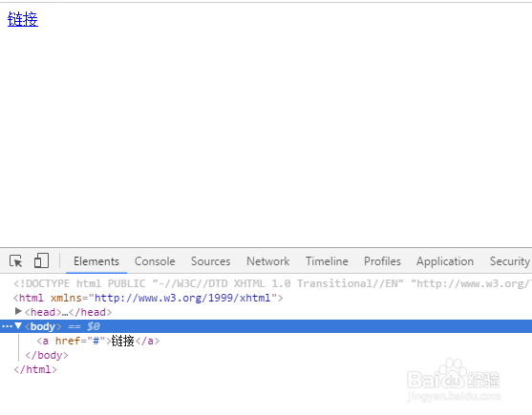Open the Timeline tab

click(327, 261)
